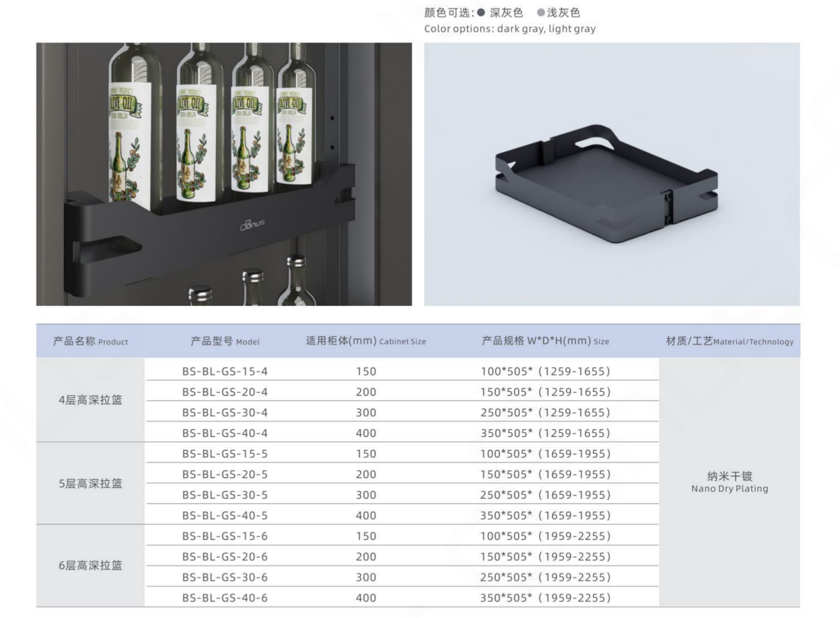This screenshot has height=618, width=840.
Task: Click the Donus logo on the rack
Action: (x=252, y=224)
